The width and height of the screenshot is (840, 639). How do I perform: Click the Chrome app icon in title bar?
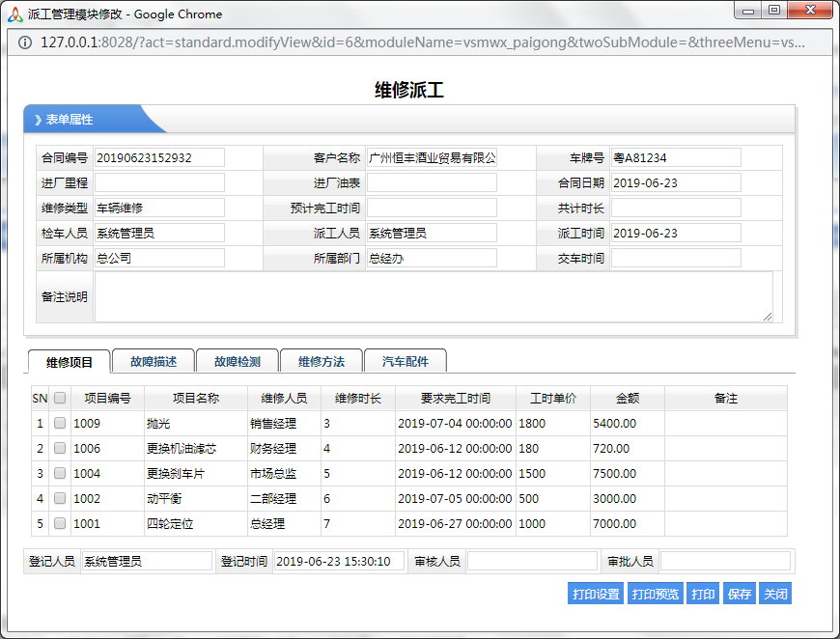click(x=15, y=14)
